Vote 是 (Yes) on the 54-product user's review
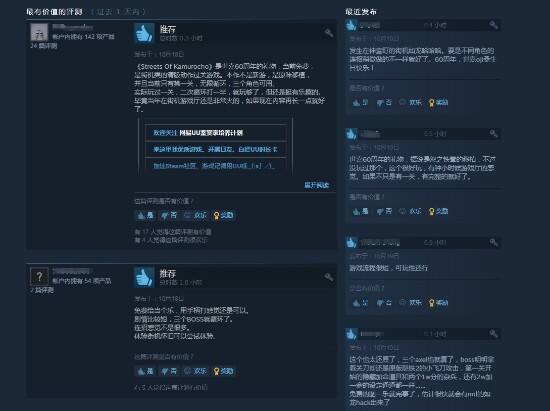Image resolution: width=550 pixels, height=411 pixels. [x=145, y=371]
